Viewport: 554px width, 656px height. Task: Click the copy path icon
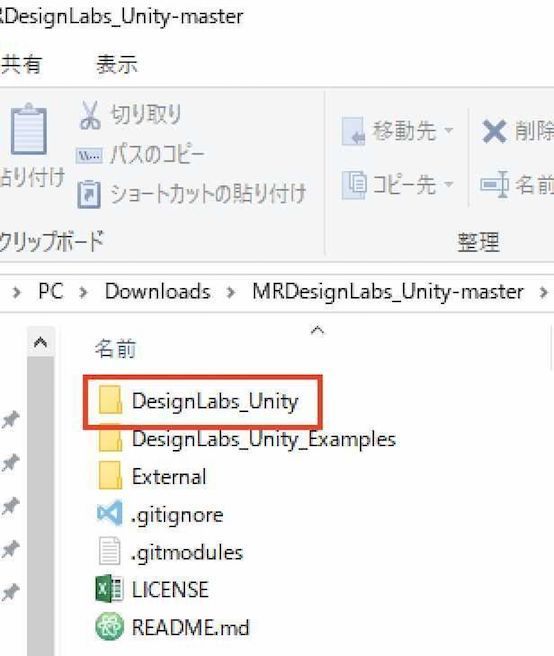point(89,156)
